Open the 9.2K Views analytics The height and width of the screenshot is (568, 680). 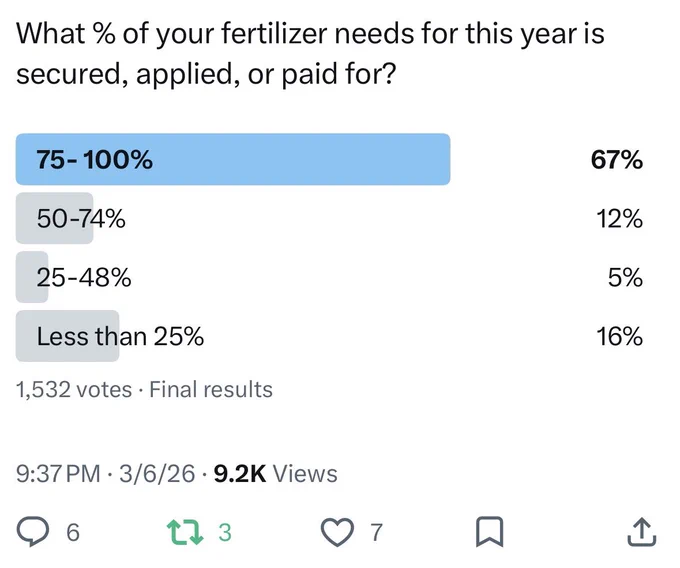[275, 473]
